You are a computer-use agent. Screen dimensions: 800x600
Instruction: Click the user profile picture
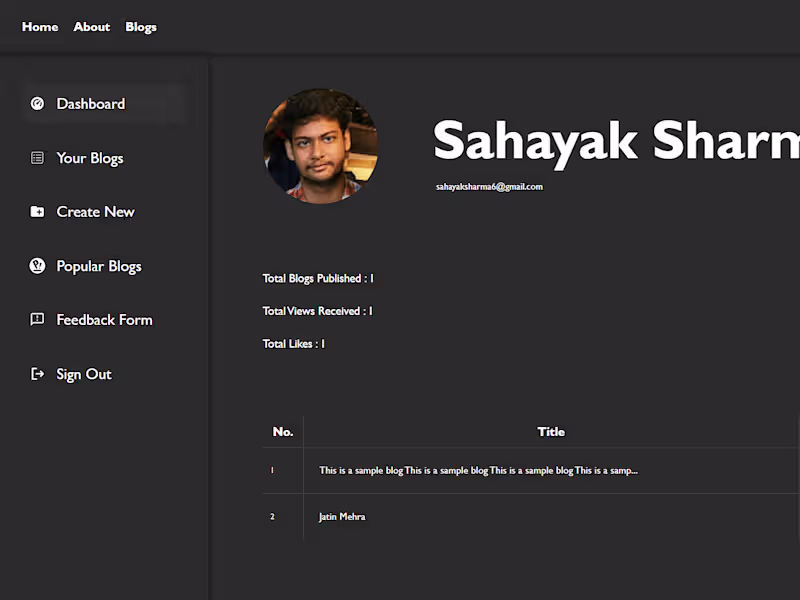pyautogui.click(x=320, y=146)
